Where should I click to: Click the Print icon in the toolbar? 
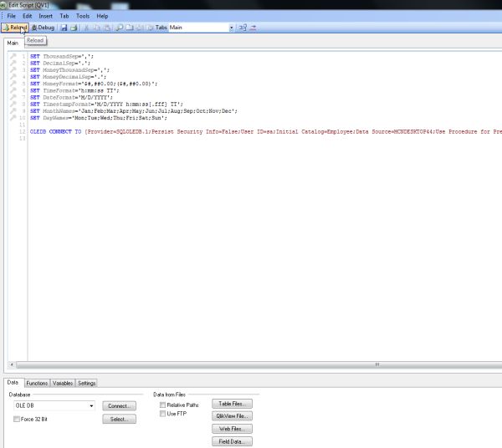(x=74, y=28)
